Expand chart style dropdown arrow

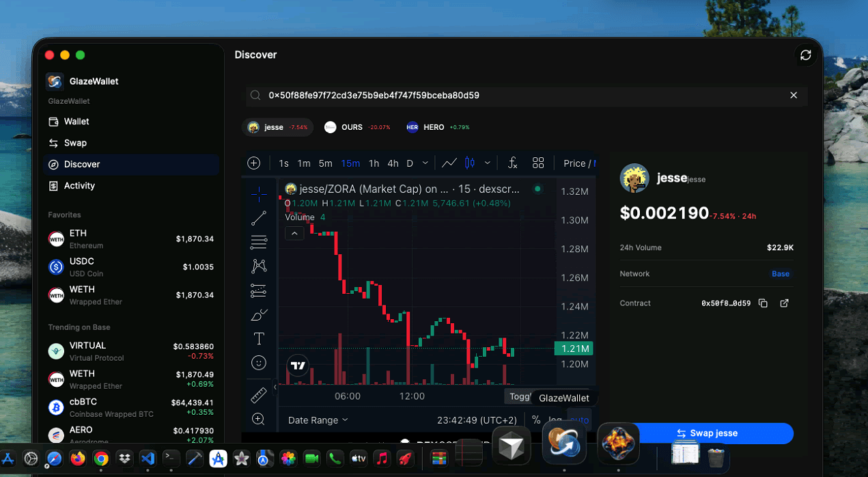pyautogui.click(x=488, y=163)
